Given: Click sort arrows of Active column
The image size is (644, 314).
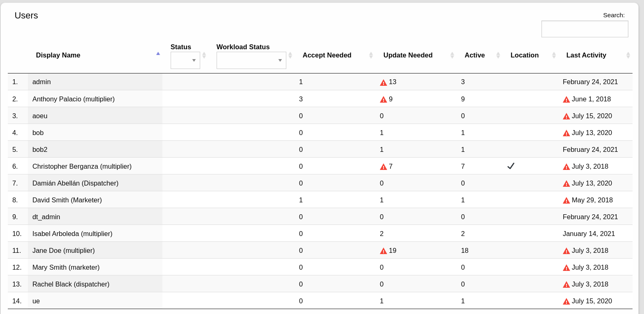Looking at the screenshot, I should (x=498, y=55).
